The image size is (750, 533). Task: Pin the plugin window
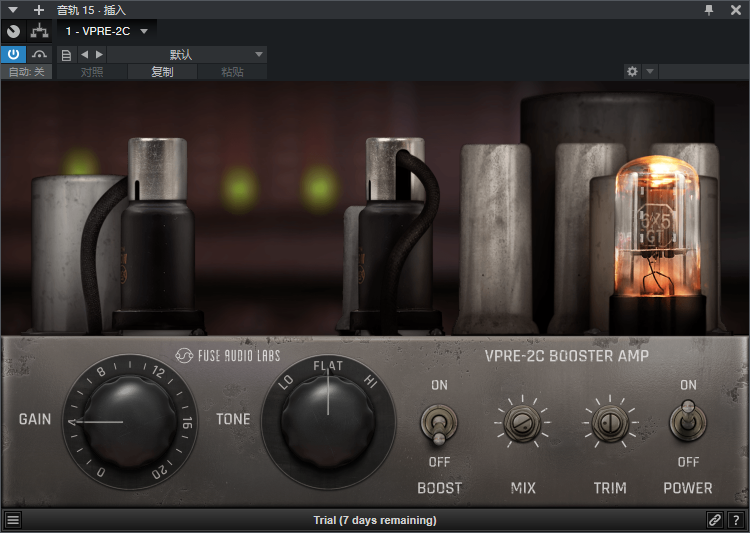709,10
